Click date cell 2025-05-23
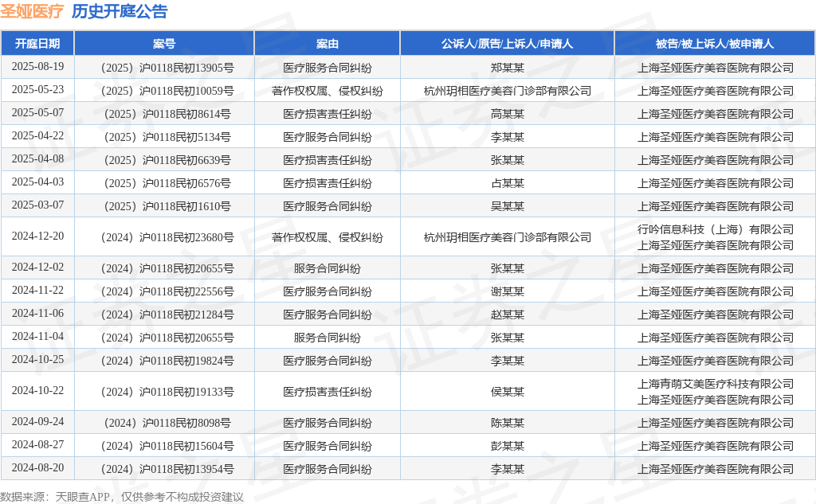Image resolution: width=816 pixels, height=504 pixels. click(37, 89)
